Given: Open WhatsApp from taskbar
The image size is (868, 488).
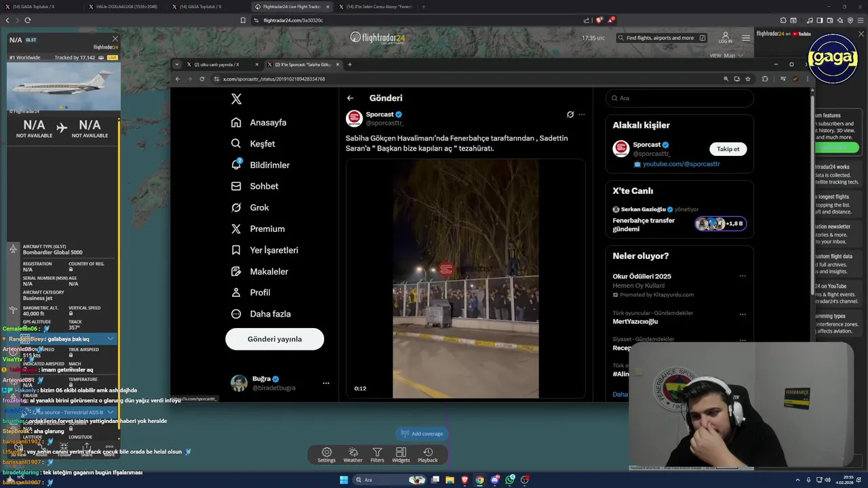Looking at the screenshot, I should pyautogui.click(x=510, y=480).
